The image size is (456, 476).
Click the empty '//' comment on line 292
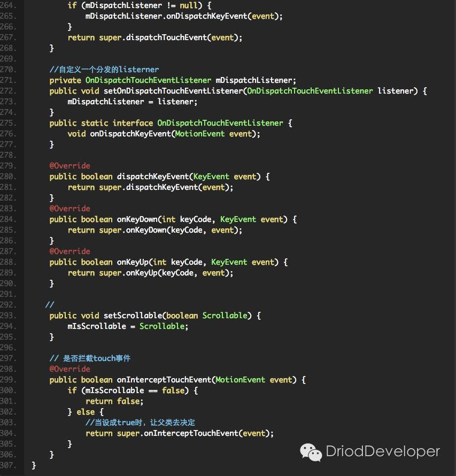point(50,304)
